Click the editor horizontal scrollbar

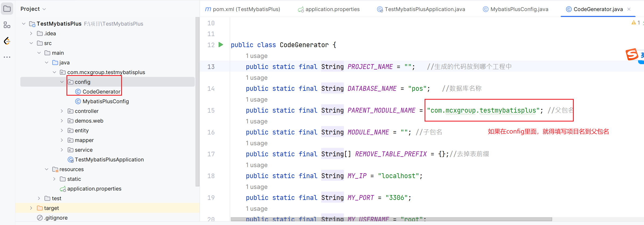(x=391, y=219)
